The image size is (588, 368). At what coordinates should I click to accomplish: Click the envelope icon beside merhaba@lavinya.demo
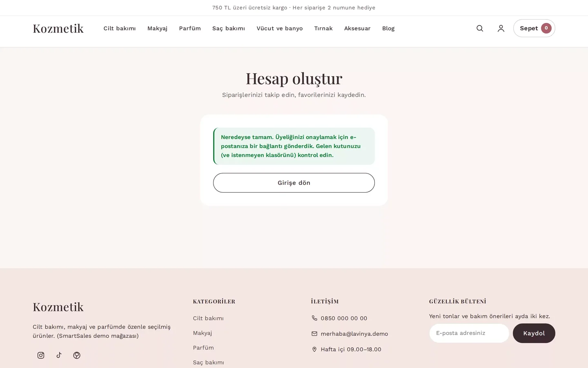[x=314, y=334]
